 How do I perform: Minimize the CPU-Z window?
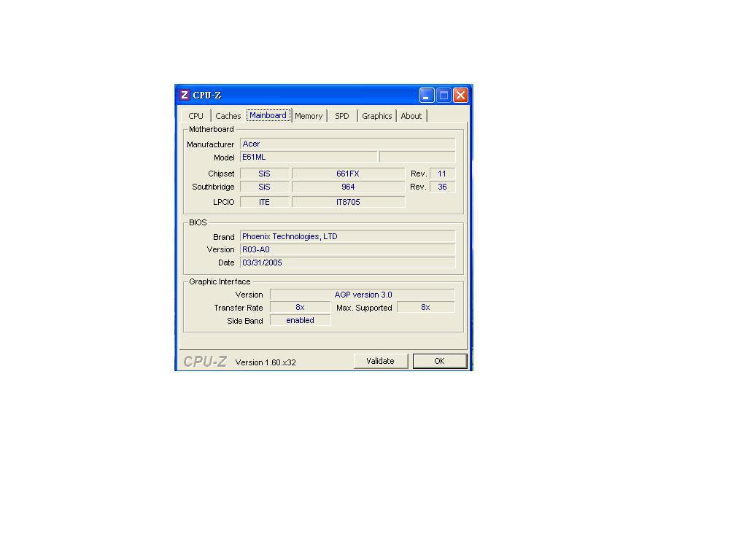point(426,96)
